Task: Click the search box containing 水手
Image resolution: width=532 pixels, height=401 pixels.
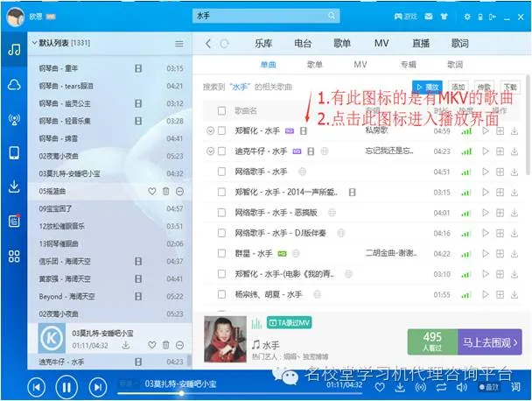Action: pos(266,16)
